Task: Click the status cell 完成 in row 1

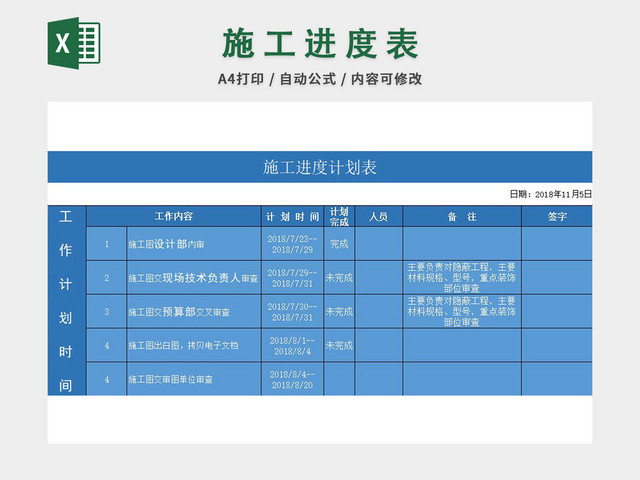Action: click(x=339, y=244)
